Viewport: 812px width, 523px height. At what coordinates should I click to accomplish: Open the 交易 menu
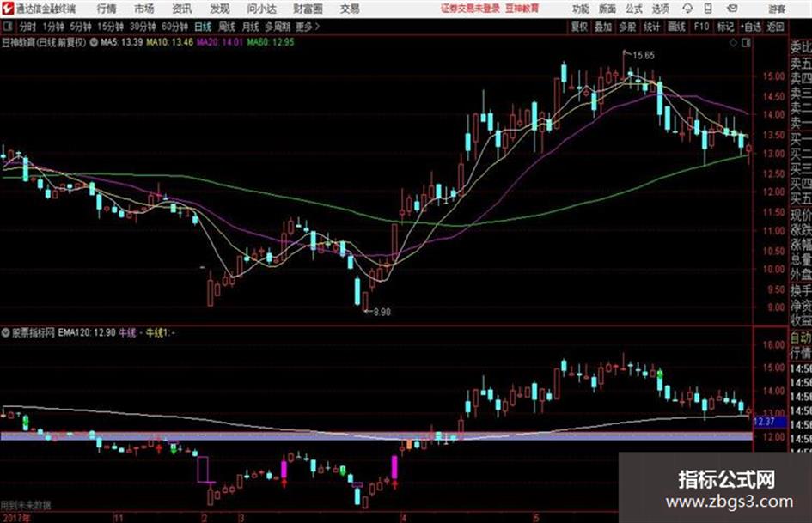click(x=350, y=9)
